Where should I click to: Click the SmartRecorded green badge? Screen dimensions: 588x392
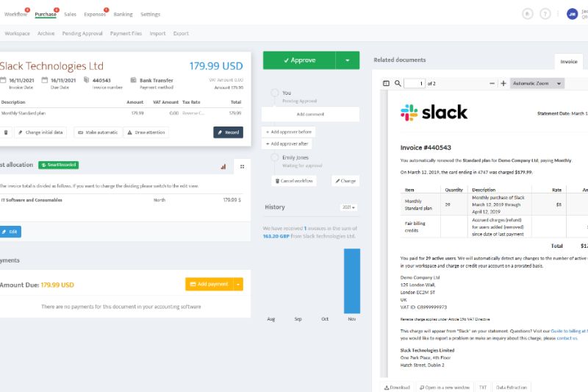point(59,165)
